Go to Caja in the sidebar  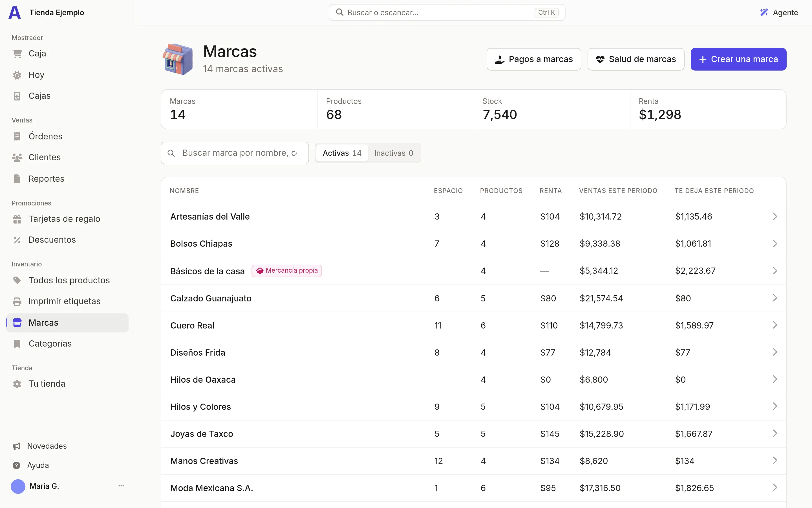point(67,54)
